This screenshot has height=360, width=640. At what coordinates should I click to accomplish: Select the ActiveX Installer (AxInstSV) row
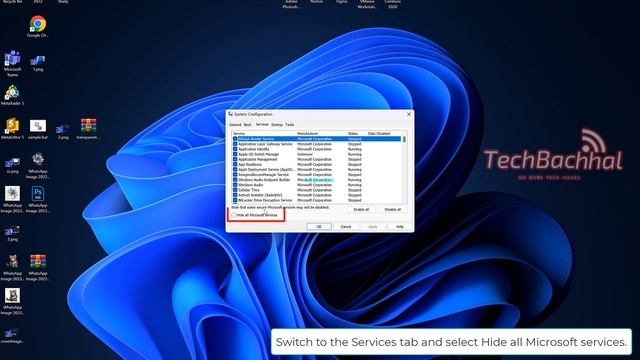(x=317, y=195)
